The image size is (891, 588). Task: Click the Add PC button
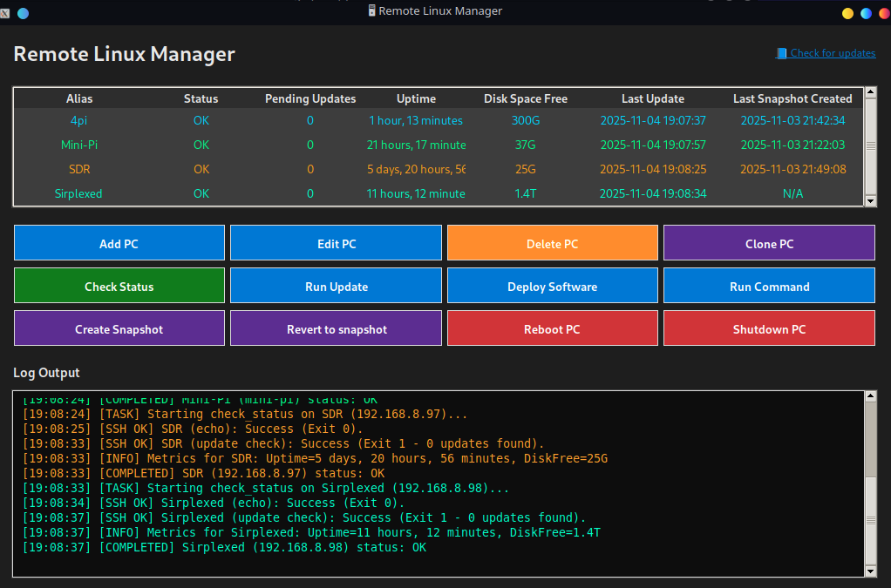(119, 242)
